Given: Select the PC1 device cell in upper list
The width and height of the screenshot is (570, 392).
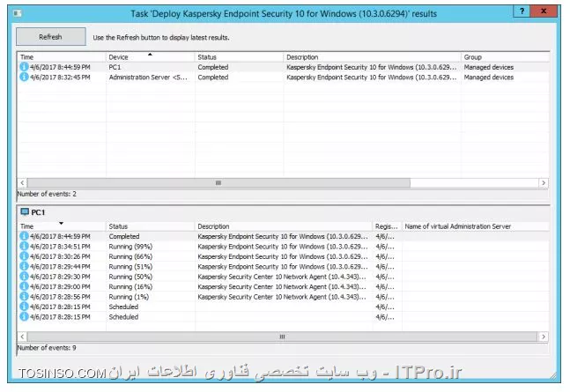Looking at the screenshot, I should [x=115, y=67].
